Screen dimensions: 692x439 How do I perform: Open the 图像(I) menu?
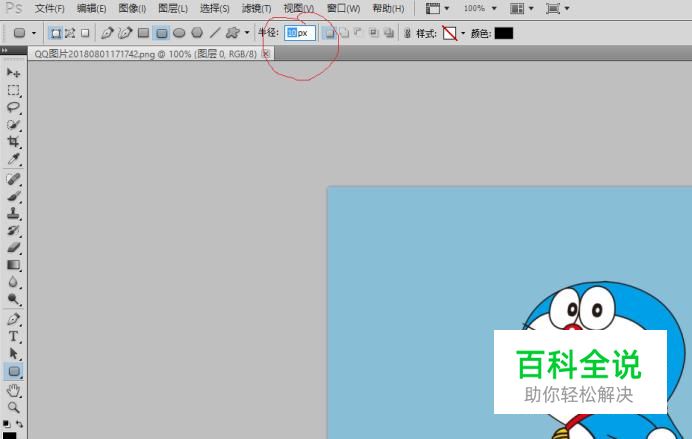pos(132,8)
